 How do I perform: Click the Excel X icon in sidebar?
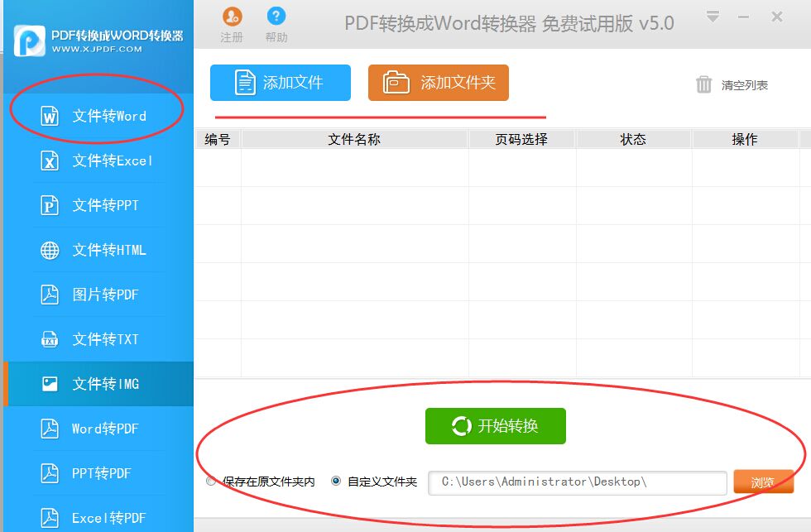pos(50,161)
